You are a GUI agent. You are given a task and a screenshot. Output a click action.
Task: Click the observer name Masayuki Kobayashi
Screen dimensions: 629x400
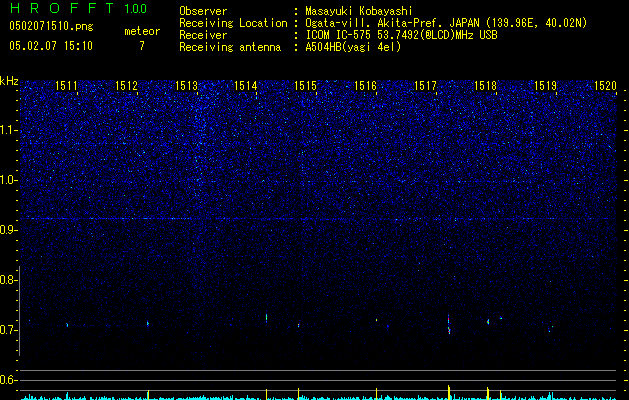pos(358,11)
